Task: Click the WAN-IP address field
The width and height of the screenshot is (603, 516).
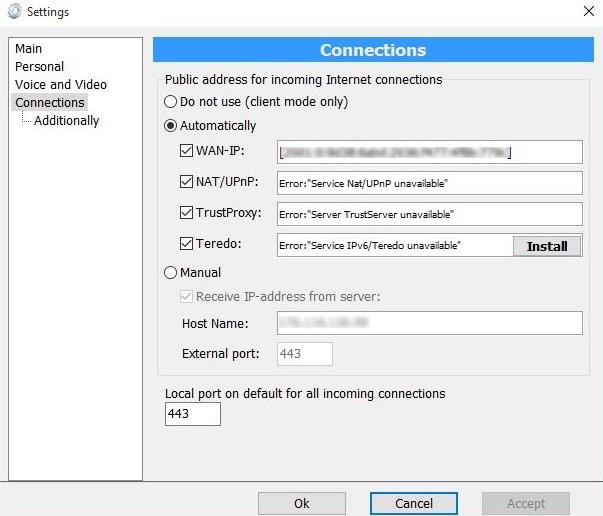Action: [430, 152]
